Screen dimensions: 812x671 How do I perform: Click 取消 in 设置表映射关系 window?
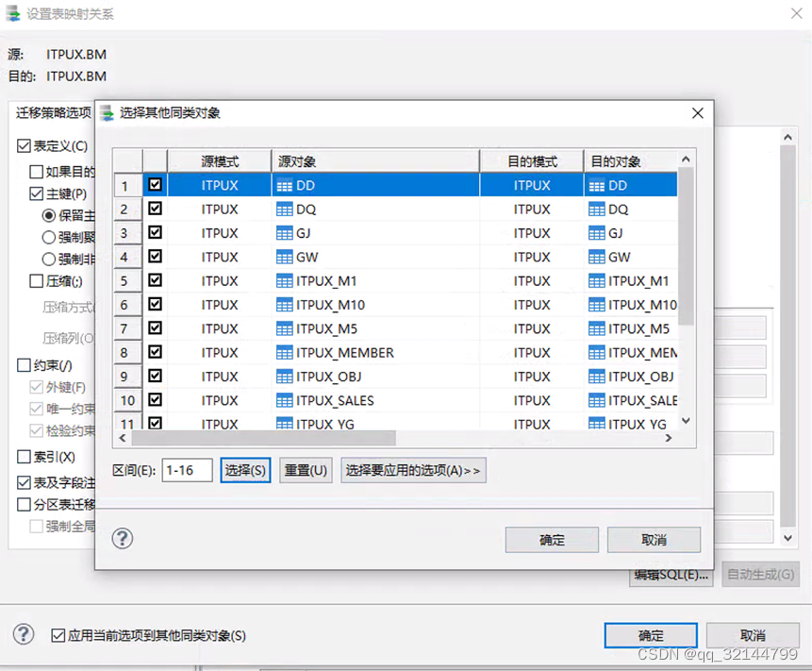(x=753, y=635)
